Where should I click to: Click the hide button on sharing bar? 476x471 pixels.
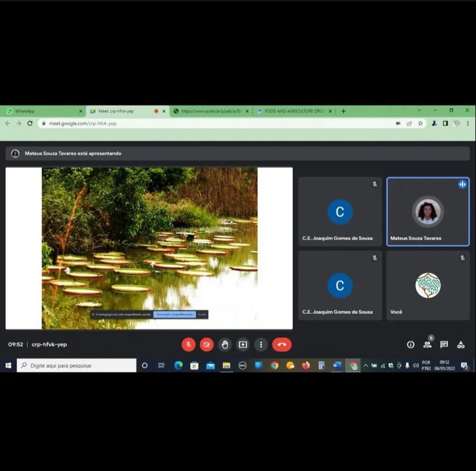point(202,315)
